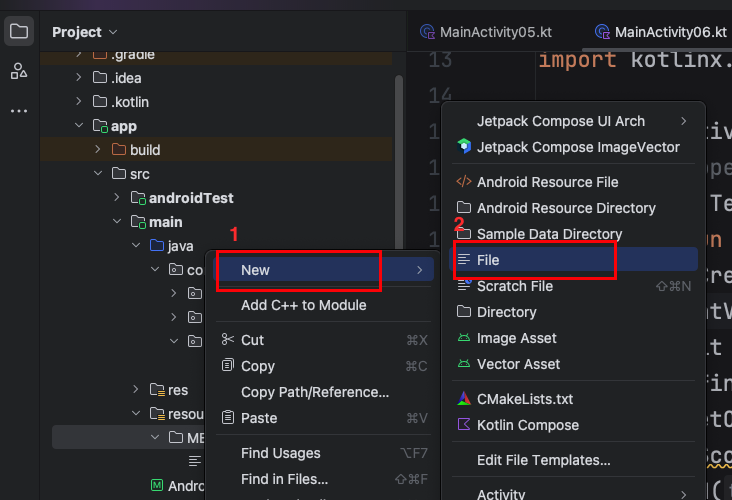Click File in the New submenu
732x500 pixels.
(488, 260)
